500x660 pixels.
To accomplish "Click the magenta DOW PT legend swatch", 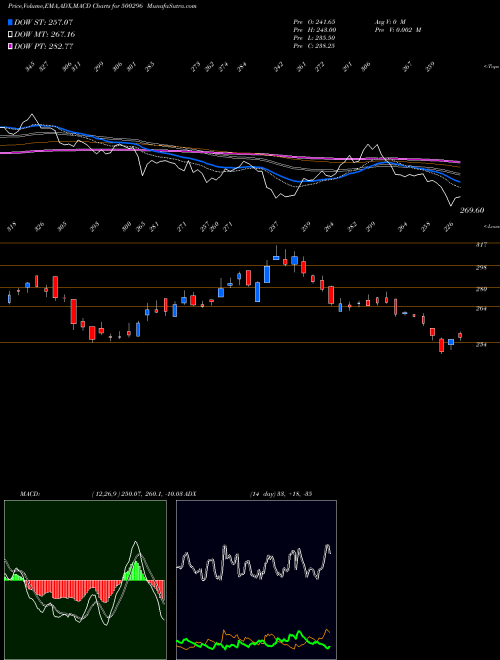I will (x=11, y=46).
